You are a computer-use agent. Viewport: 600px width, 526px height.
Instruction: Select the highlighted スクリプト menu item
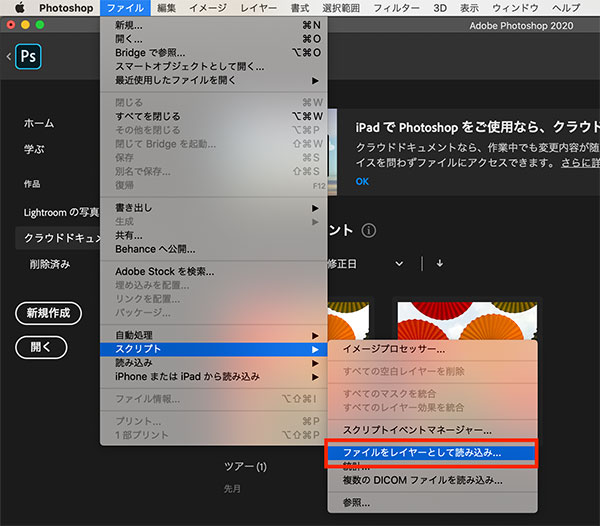(x=214, y=349)
